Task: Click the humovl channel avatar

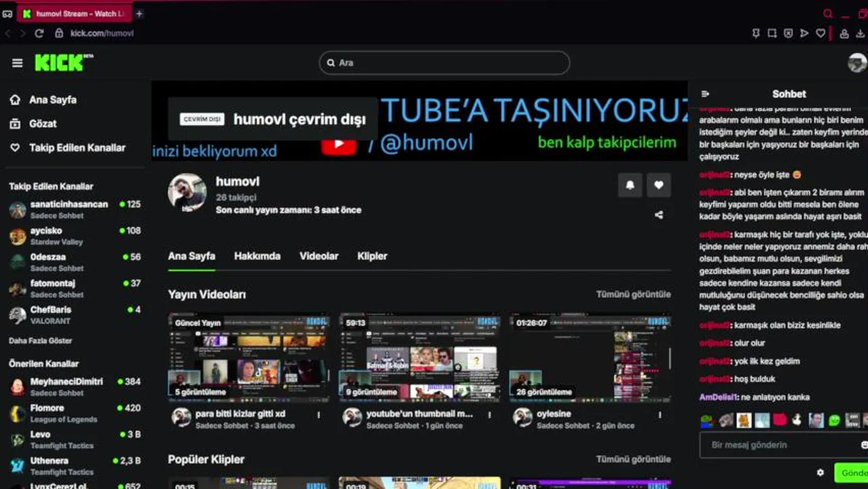Action: [x=187, y=193]
